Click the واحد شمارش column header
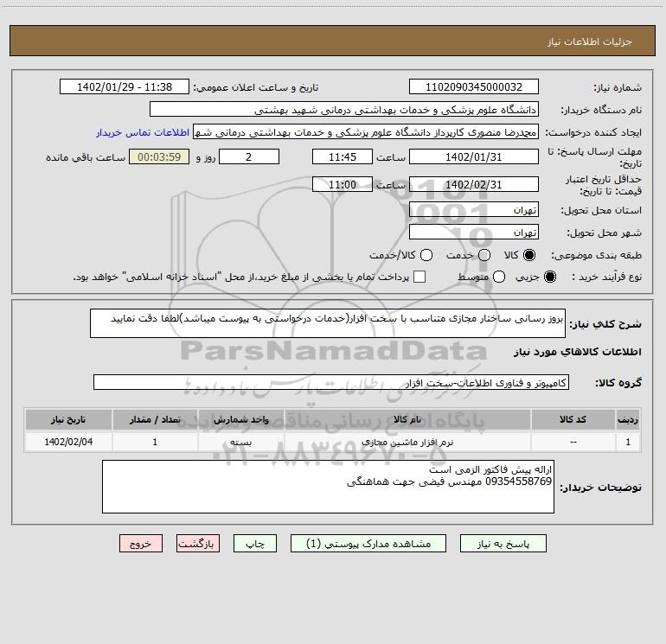Image resolution: width=666 pixels, height=644 pixels. click(240, 419)
